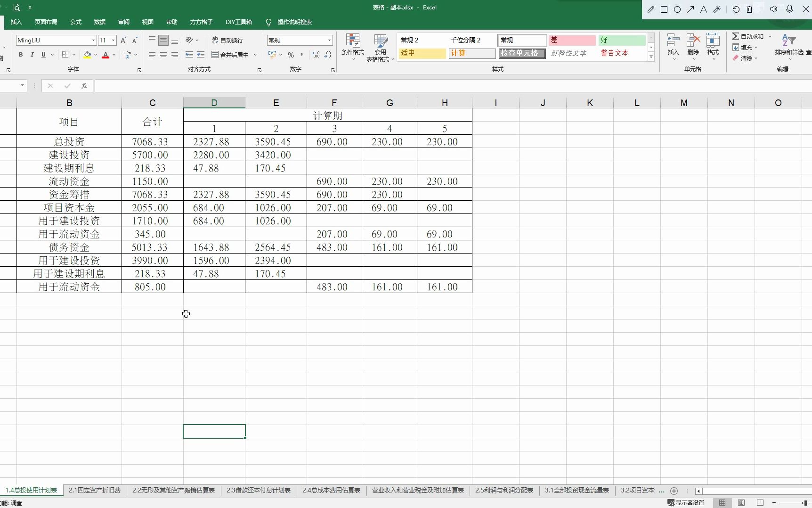
Task: Open the 公式 ribbon tab
Action: [x=76, y=22]
